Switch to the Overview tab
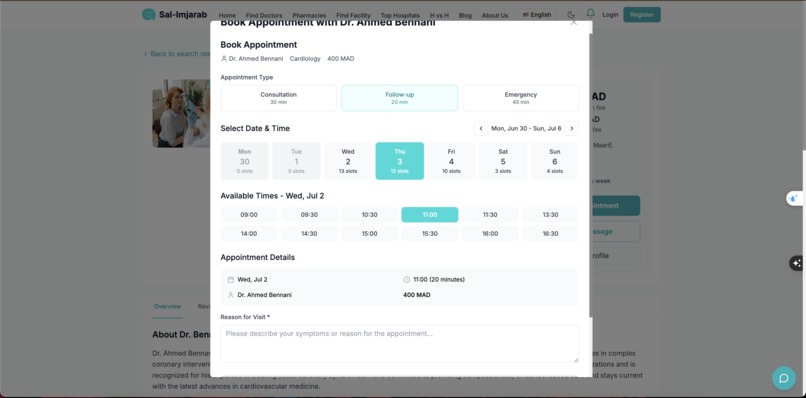The image size is (806, 398). coord(168,306)
